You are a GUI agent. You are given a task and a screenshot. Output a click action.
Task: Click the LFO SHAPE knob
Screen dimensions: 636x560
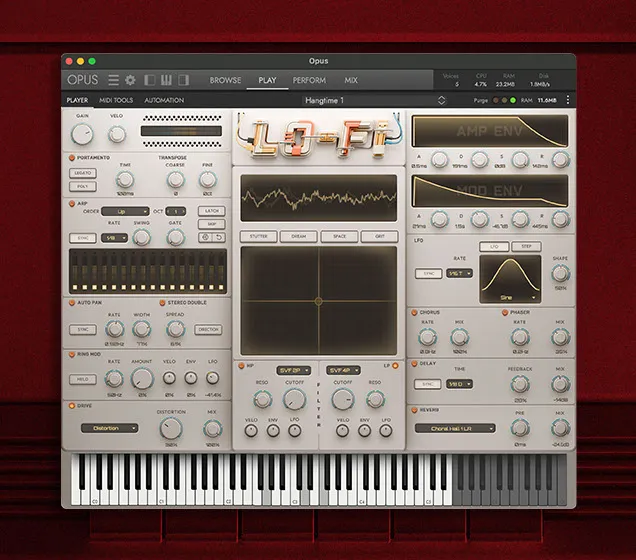560,274
